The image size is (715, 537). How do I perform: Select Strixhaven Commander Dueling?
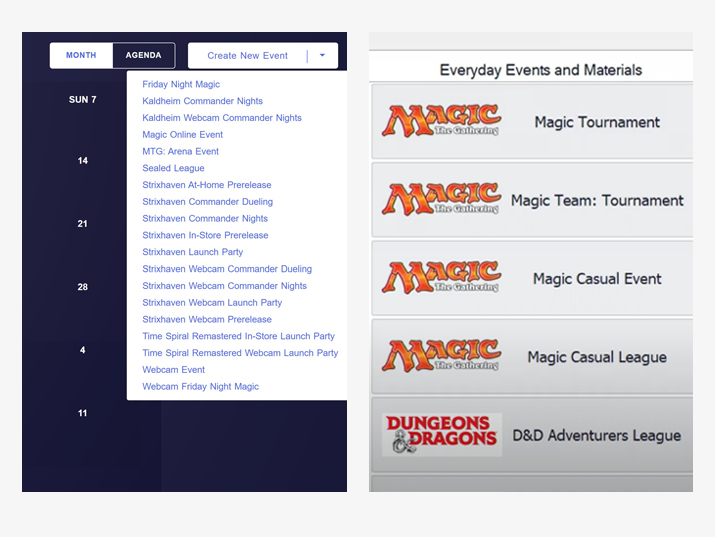pos(207,201)
